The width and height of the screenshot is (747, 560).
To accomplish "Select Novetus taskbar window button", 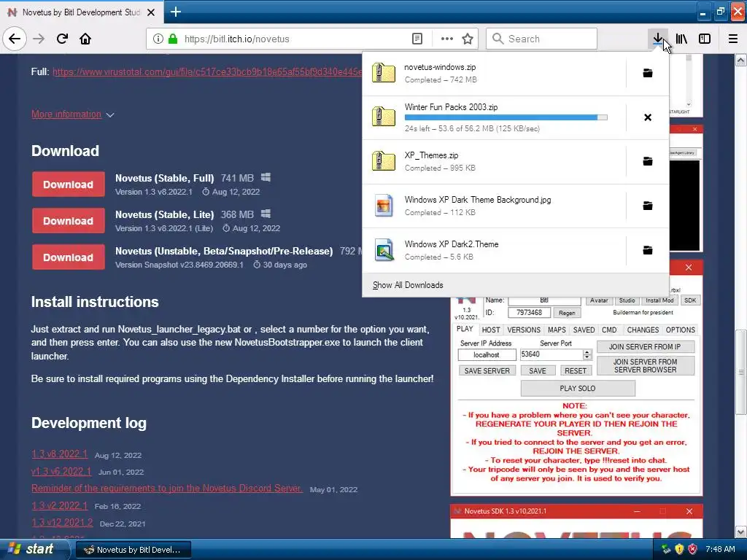I will click(x=133, y=550).
